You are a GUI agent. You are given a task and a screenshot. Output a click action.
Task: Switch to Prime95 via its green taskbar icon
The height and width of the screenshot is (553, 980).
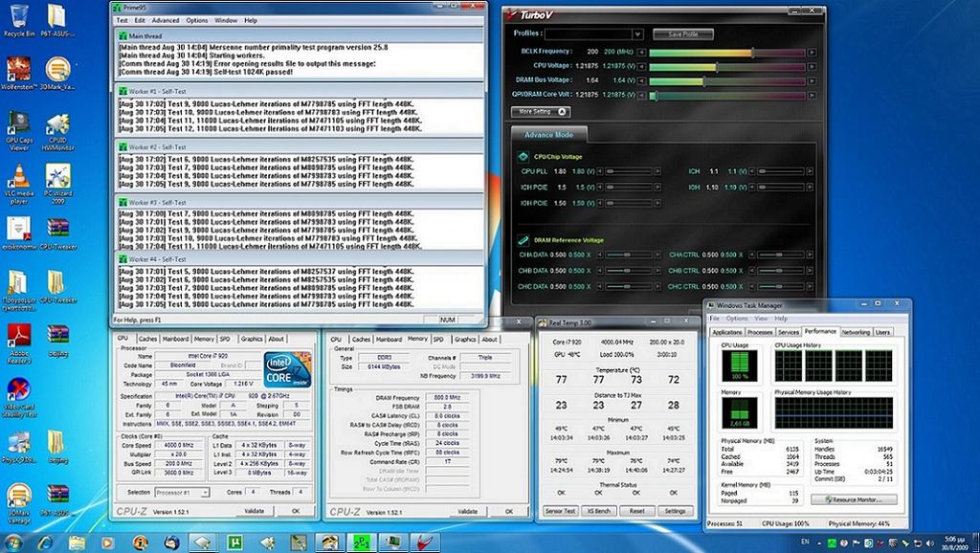pyautogui.click(x=361, y=542)
